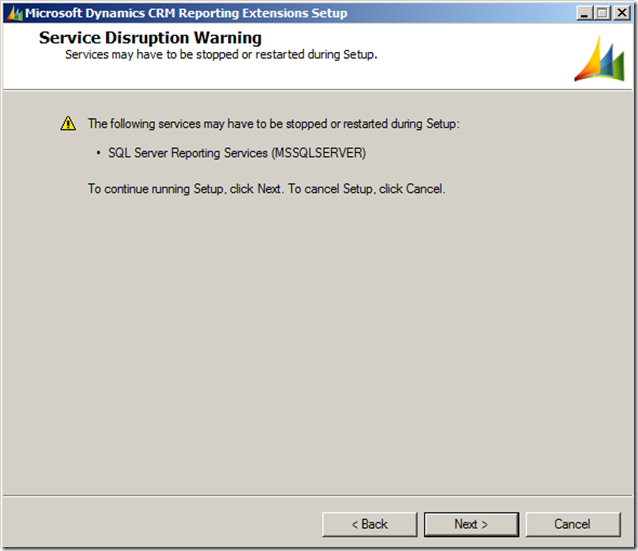Screen dimensions: 638x551
Task: Minimize the Setup window
Action: point(584,13)
